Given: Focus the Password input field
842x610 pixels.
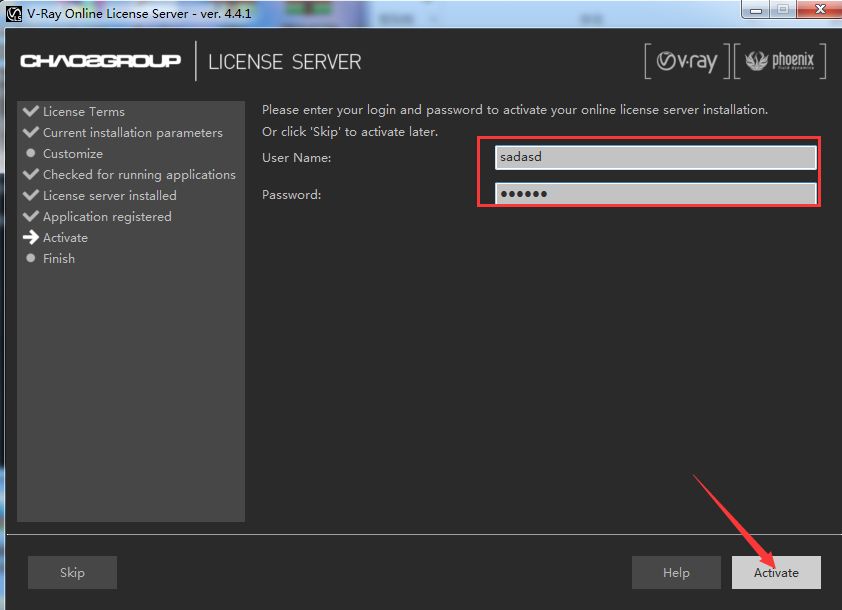Looking at the screenshot, I should pyautogui.click(x=655, y=193).
